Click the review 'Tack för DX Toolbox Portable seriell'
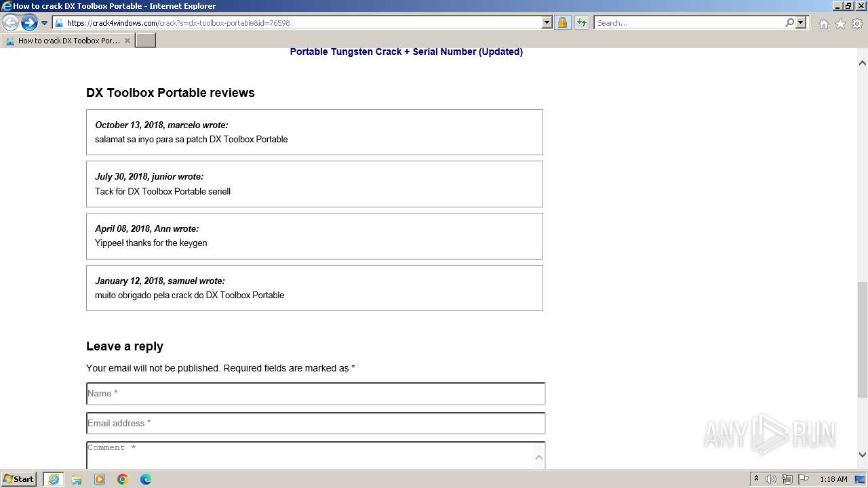 coord(163,191)
